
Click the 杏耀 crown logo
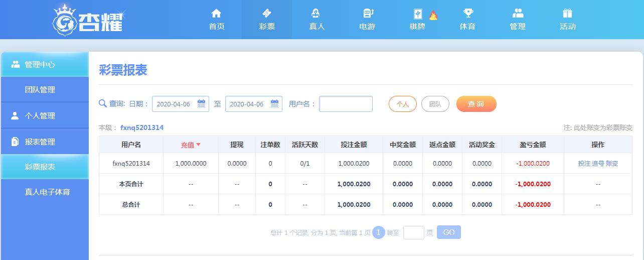click(88, 20)
